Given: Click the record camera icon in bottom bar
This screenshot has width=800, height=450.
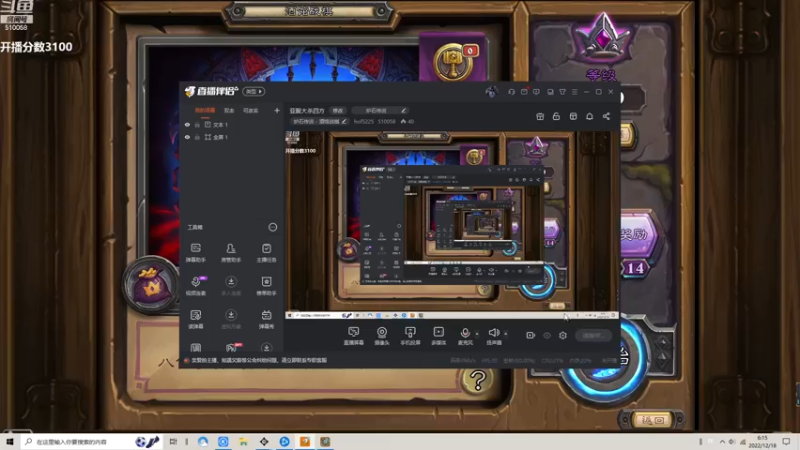Looking at the screenshot, I should [531, 335].
